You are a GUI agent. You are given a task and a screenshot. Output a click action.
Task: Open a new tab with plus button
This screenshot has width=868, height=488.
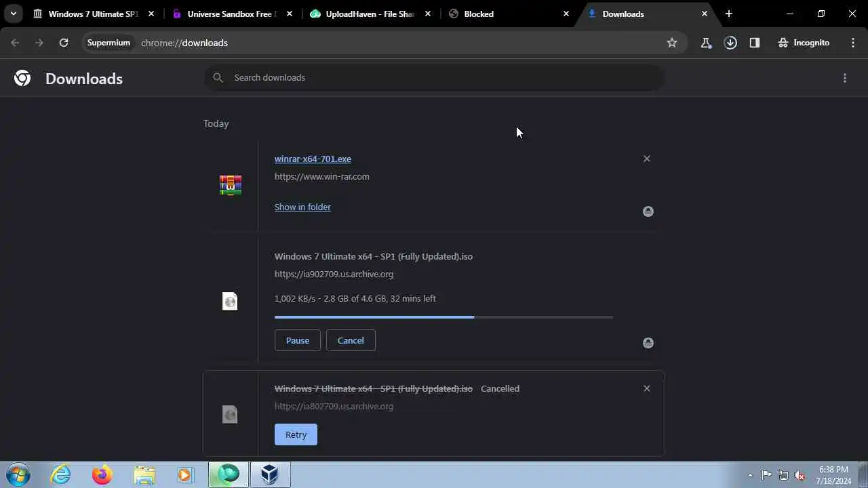tap(729, 14)
